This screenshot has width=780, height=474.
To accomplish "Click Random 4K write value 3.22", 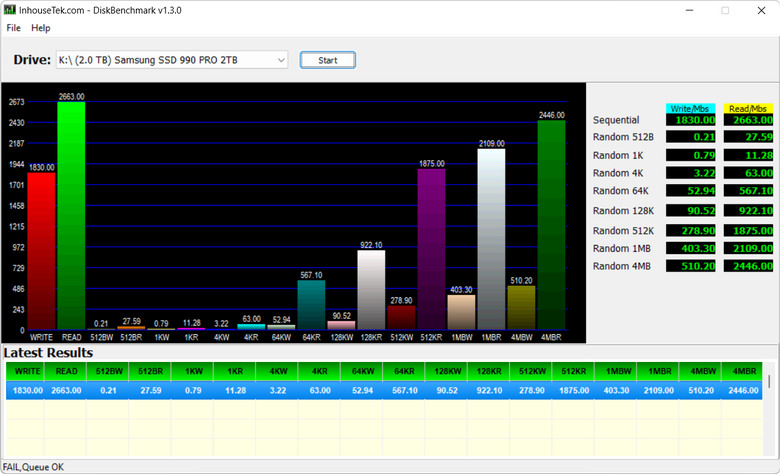I will point(690,173).
